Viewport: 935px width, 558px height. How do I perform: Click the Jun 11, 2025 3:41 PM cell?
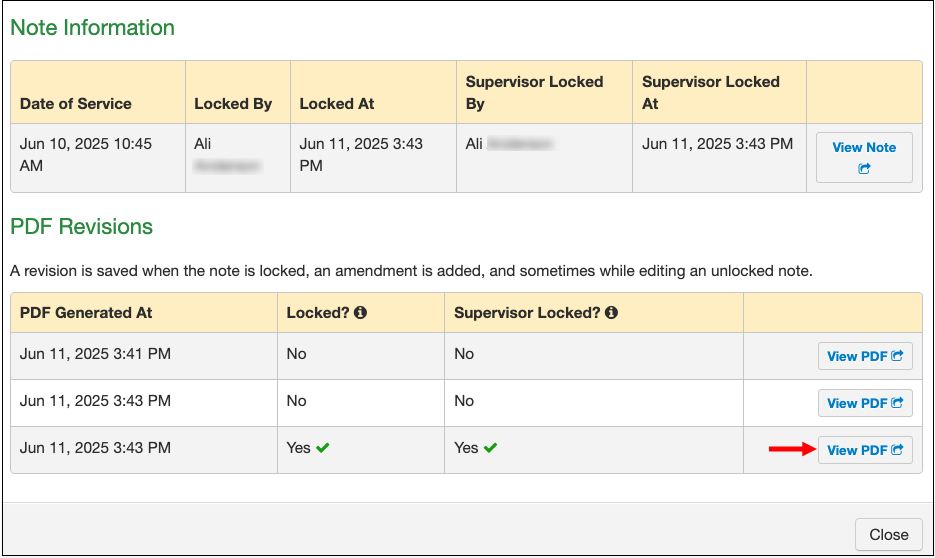coord(95,354)
